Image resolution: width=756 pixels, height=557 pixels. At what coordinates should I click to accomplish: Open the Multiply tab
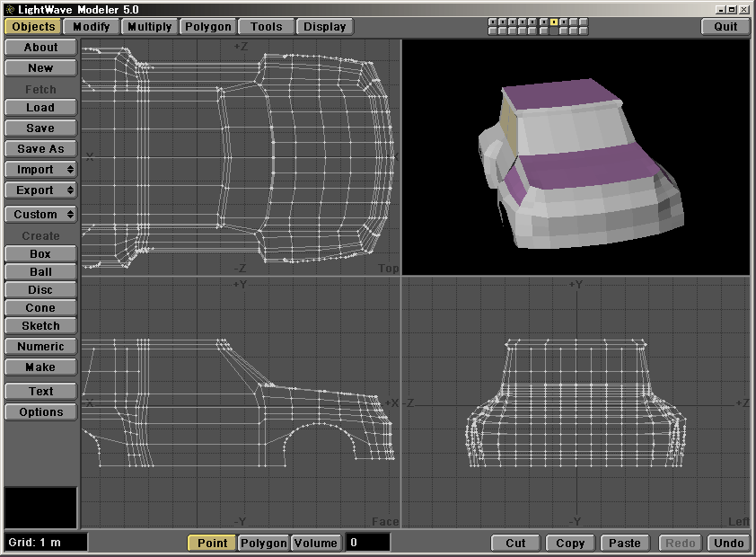point(149,27)
